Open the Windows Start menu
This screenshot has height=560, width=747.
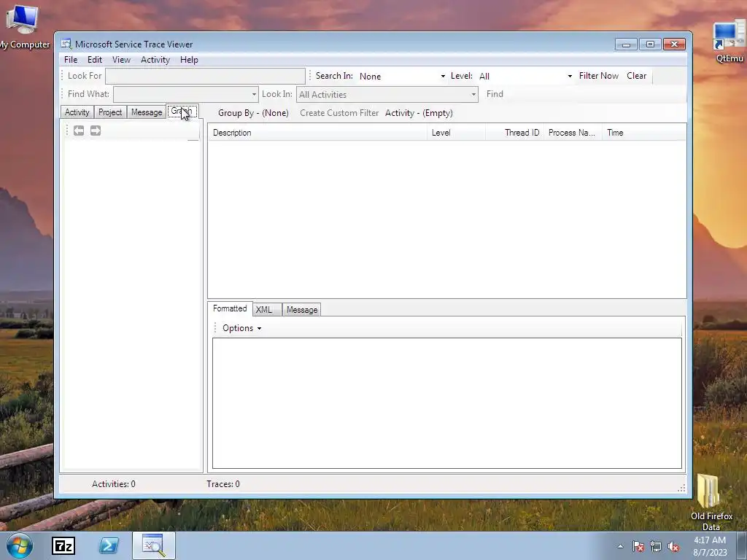point(20,545)
